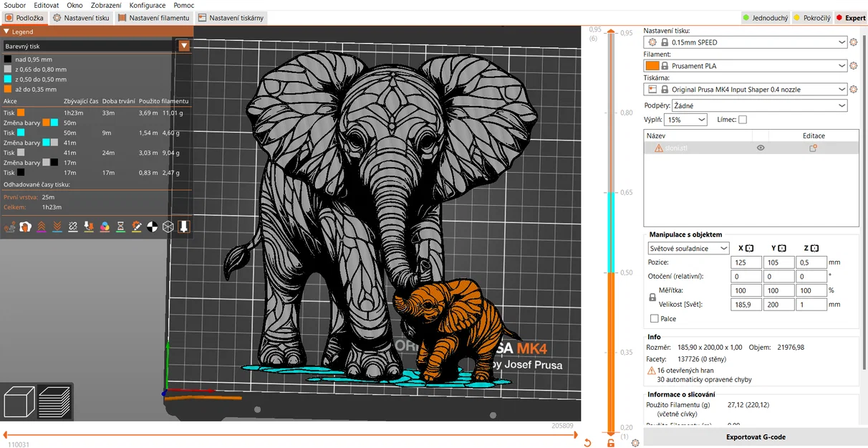Image resolution: width=868 pixels, height=448 pixels.
Task: Open filament dropdown Prusament PLA
Action: (746, 66)
